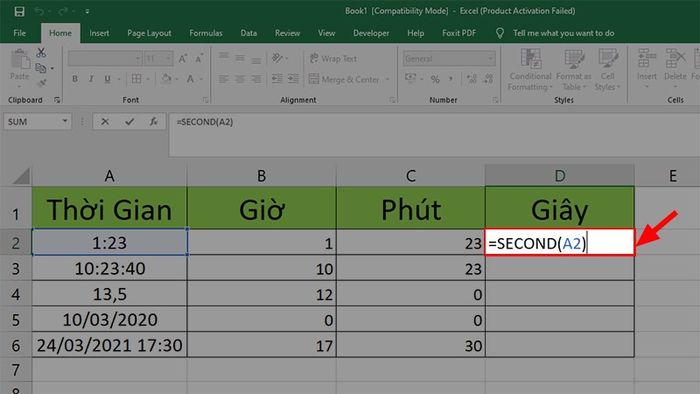This screenshot has width=700, height=394.
Task: Open the Developer ribbon tab
Action: point(371,33)
